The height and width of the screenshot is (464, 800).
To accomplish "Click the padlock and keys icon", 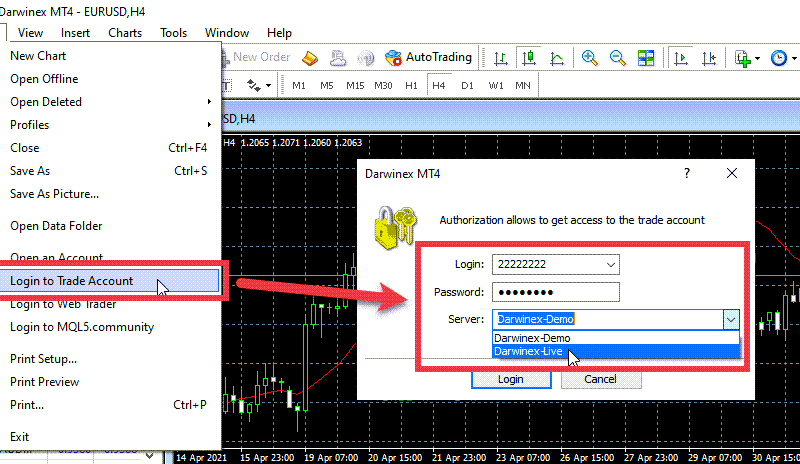I will click(x=395, y=227).
